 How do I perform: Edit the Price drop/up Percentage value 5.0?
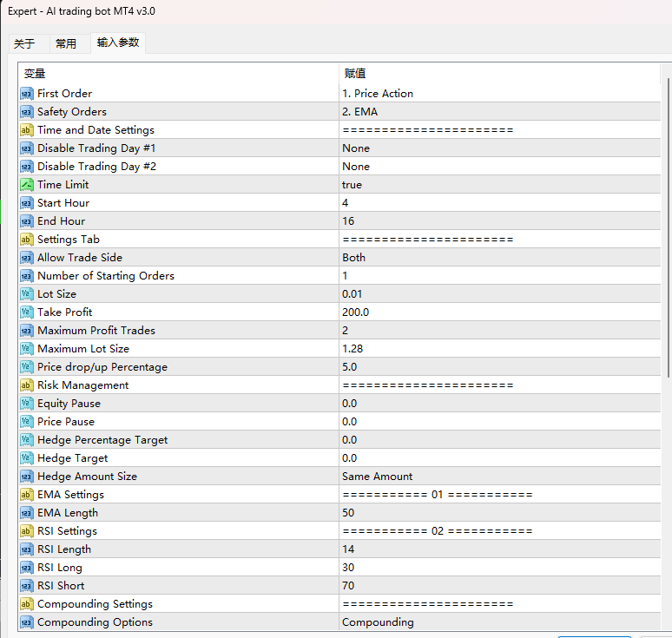point(500,367)
